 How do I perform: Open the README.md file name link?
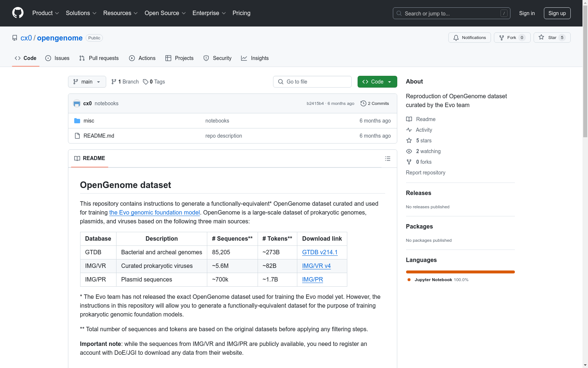99,136
